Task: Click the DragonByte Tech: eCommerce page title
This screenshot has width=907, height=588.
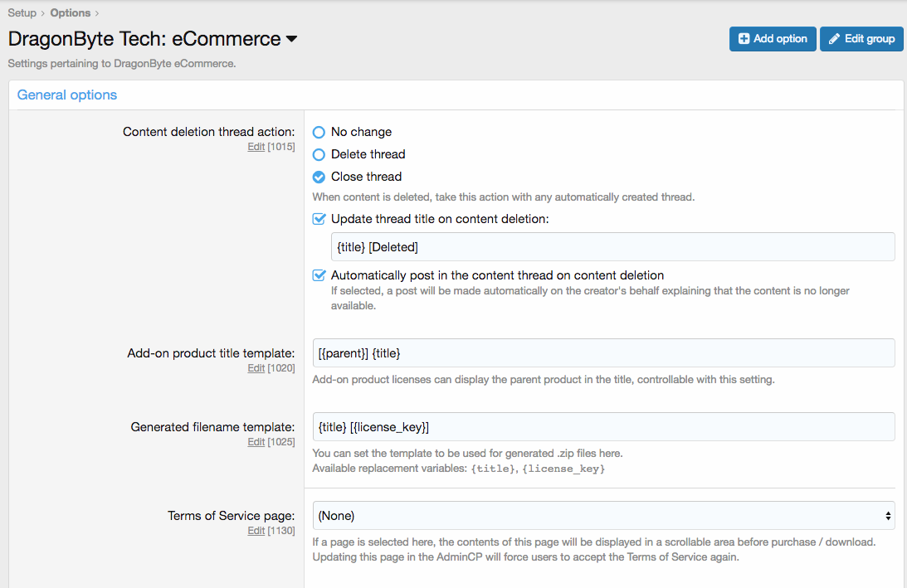Action: click(144, 39)
